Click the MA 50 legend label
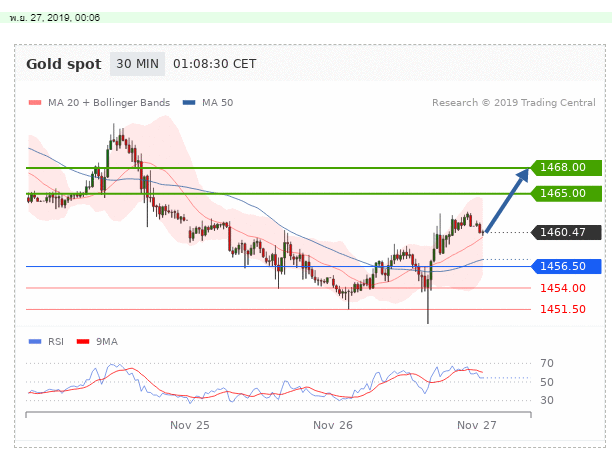 (x=217, y=103)
